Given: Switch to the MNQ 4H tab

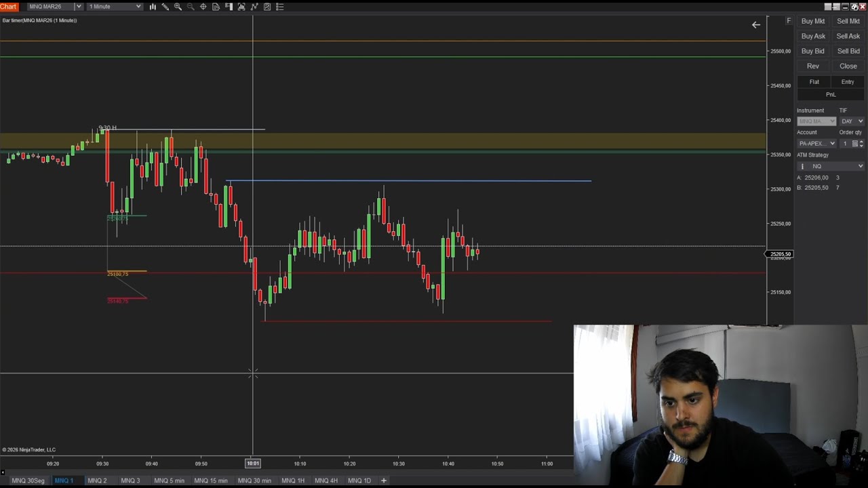Looking at the screenshot, I should [x=326, y=481].
